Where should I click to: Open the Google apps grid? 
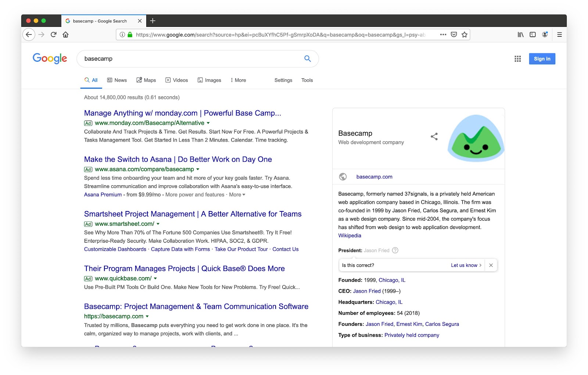(518, 59)
